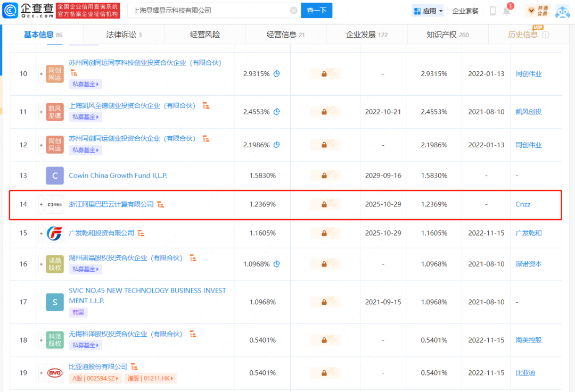Open Cowin China Growth Fund II,L.P. link

coord(118,176)
